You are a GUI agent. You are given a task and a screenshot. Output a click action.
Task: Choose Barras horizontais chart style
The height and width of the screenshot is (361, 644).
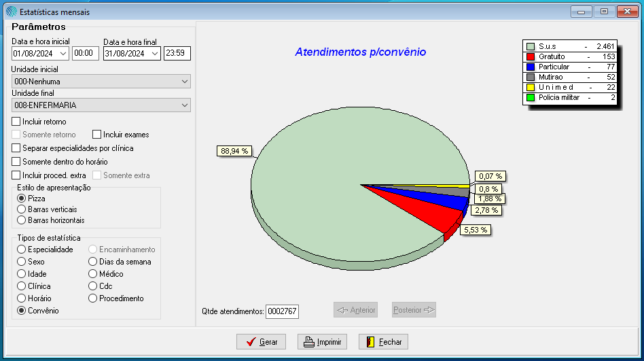[22, 220]
